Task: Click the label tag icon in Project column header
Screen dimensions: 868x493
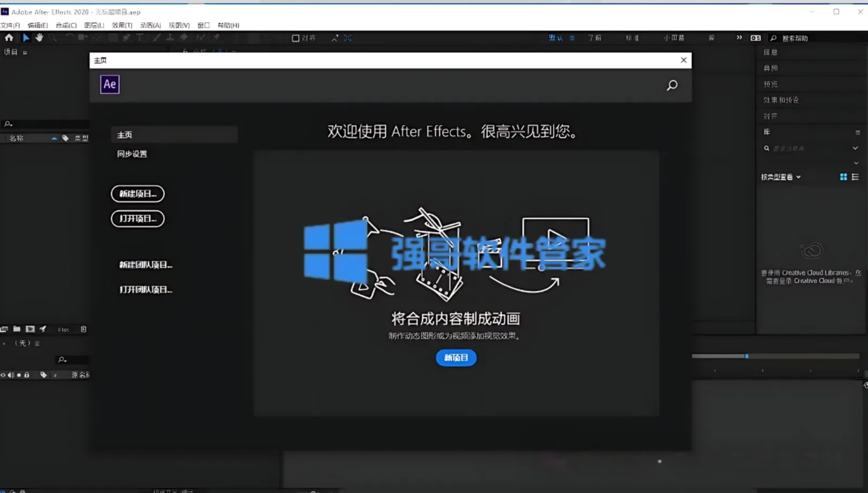Action: pos(66,138)
